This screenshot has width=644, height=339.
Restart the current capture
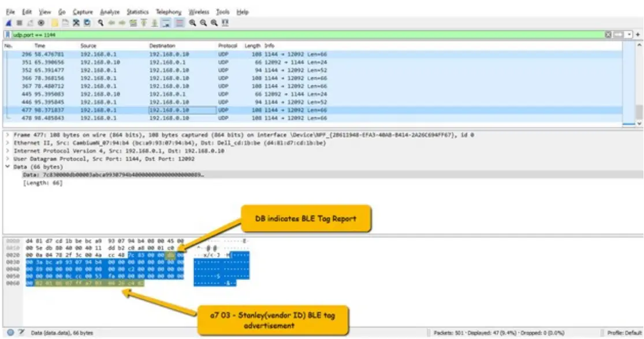tap(30, 23)
